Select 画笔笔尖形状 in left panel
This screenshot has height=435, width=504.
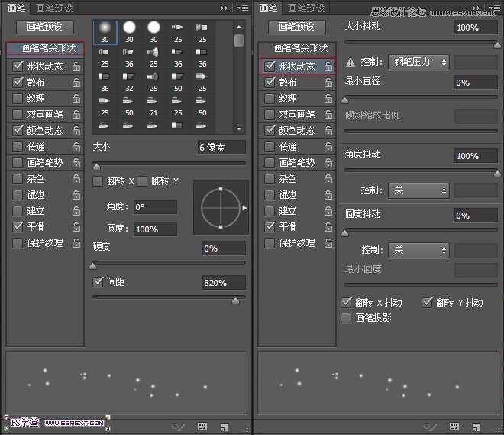46,48
